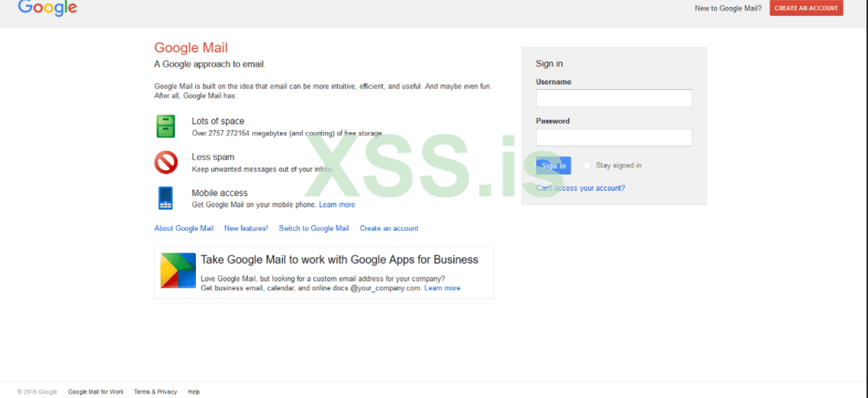Open Learn more link under Mobile access
Image resolution: width=868 pixels, height=398 pixels.
tap(336, 205)
